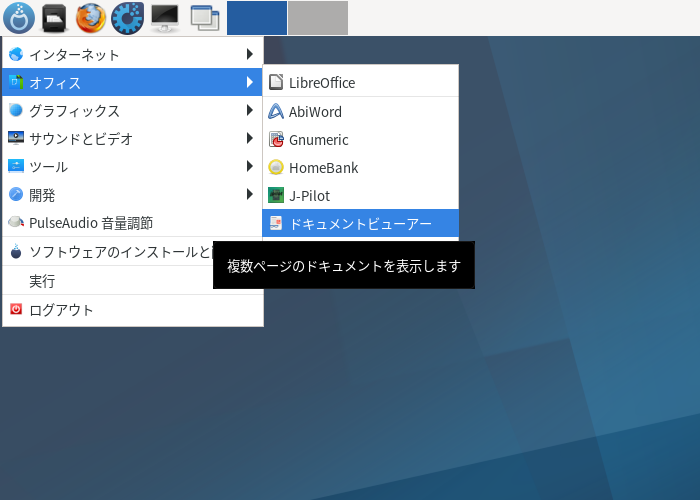Image resolution: width=700 pixels, height=500 pixels.
Task: Launch HomeBank from the Office submenu
Action: point(361,167)
